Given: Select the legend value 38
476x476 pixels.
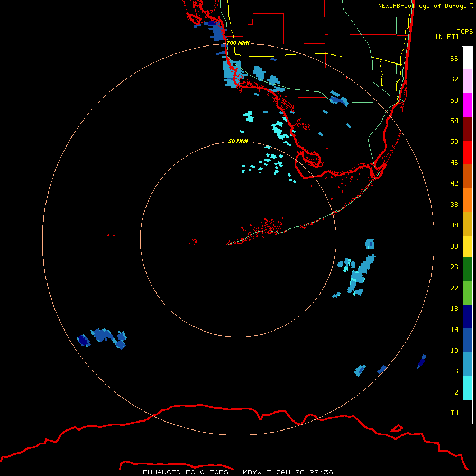Looking at the screenshot, I should point(454,204).
